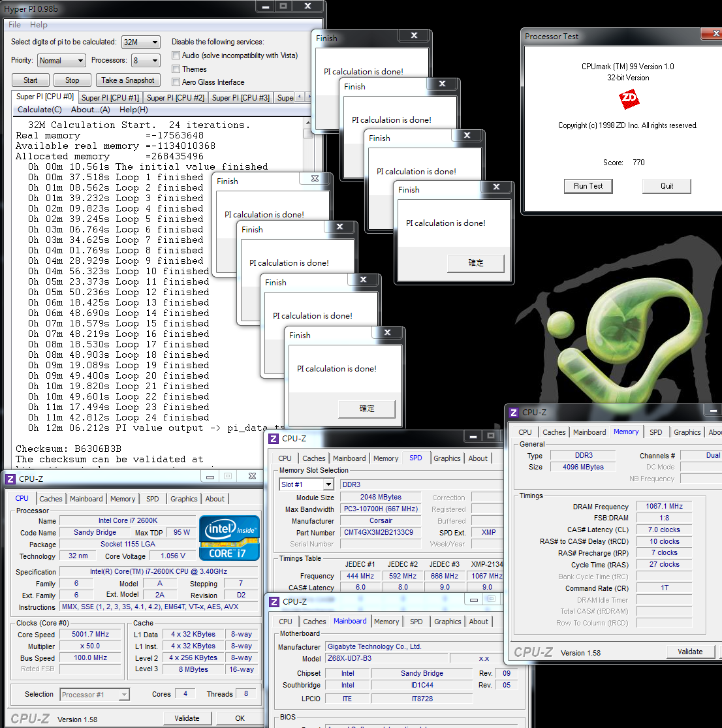The image size is (722, 728).
Task: Enable Audio solve incompatibility with Vista checkbox
Action: 176,55
